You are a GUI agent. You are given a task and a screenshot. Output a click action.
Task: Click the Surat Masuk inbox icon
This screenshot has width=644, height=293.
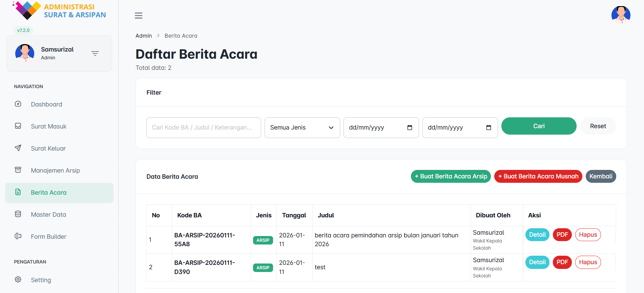[x=18, y=126]
